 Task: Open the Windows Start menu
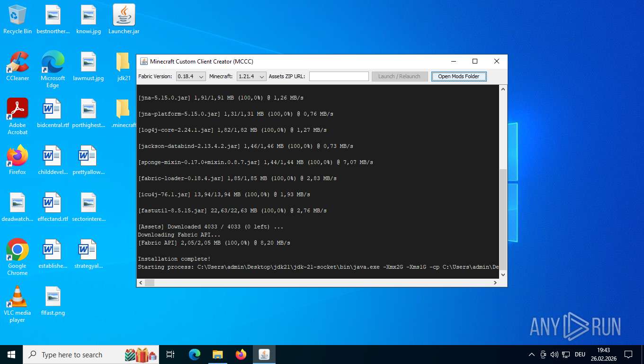11,355
